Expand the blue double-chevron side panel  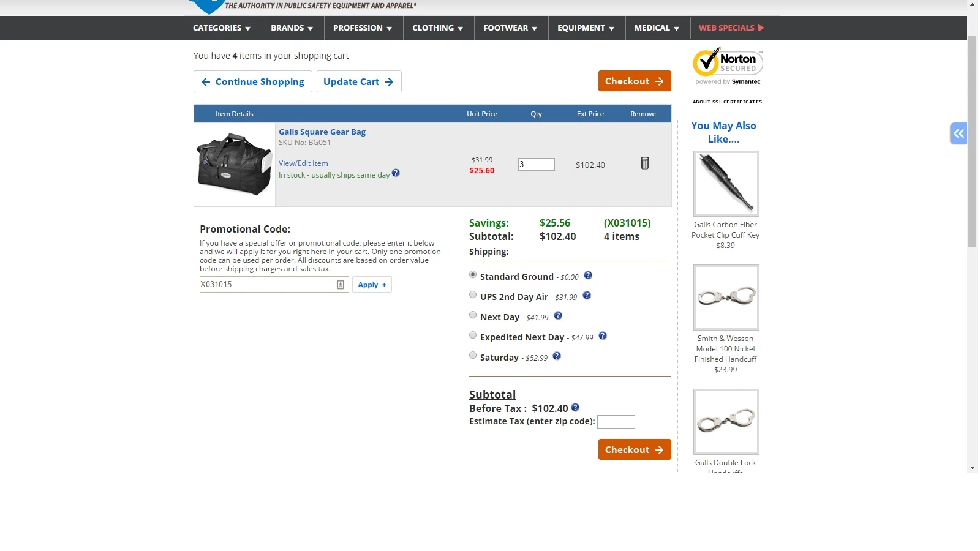(x=959, y=133)
